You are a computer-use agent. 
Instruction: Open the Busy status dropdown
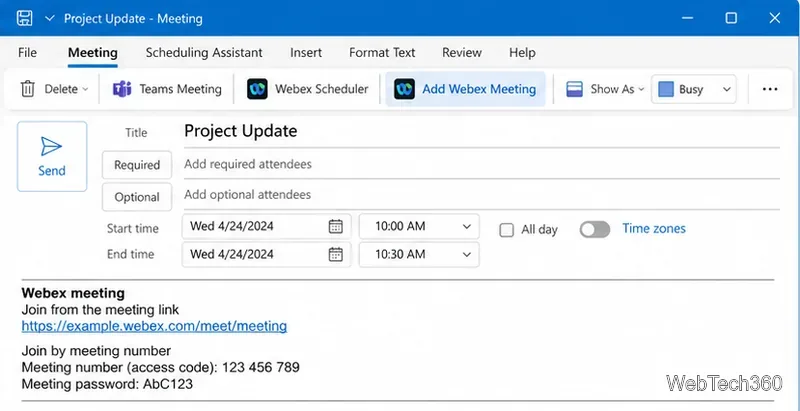point(694,89)
